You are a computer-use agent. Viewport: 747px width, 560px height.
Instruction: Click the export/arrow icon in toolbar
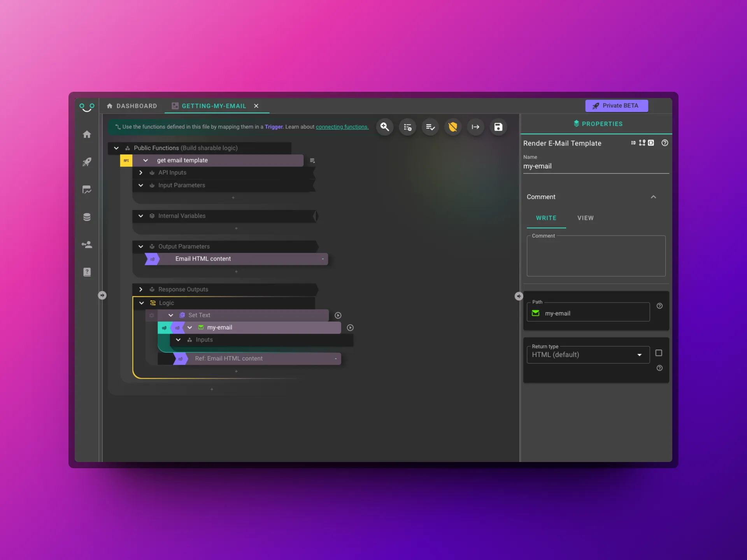(475, 127)
